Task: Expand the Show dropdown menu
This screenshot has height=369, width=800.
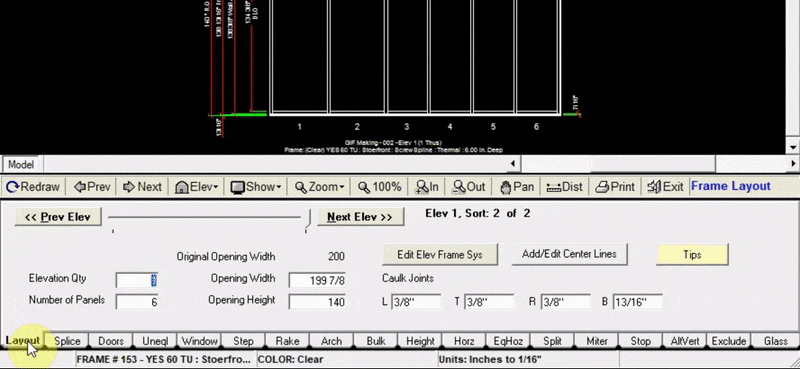Action: click(x=256, y=187)
